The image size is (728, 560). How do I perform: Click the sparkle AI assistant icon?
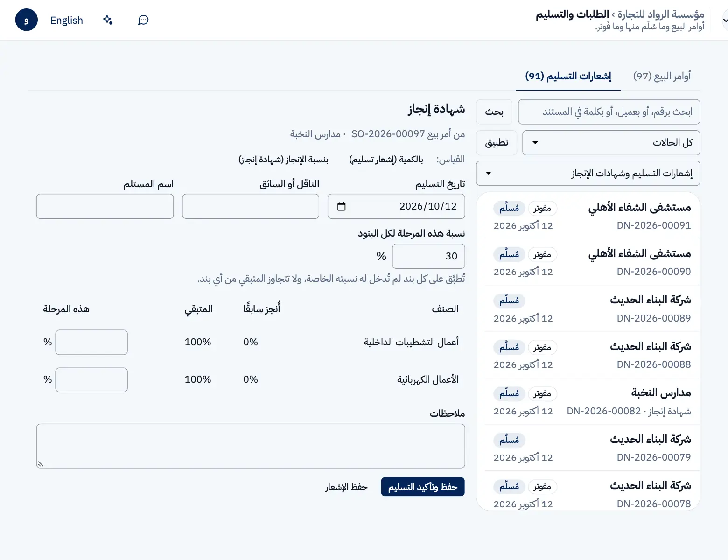(x=108, y=20)
